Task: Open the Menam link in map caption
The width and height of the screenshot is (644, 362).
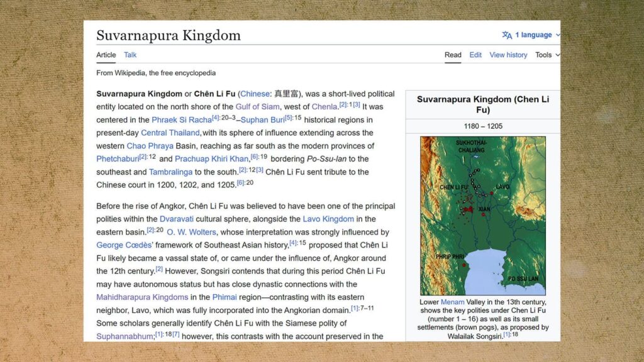Action: [x=452, y=302]
